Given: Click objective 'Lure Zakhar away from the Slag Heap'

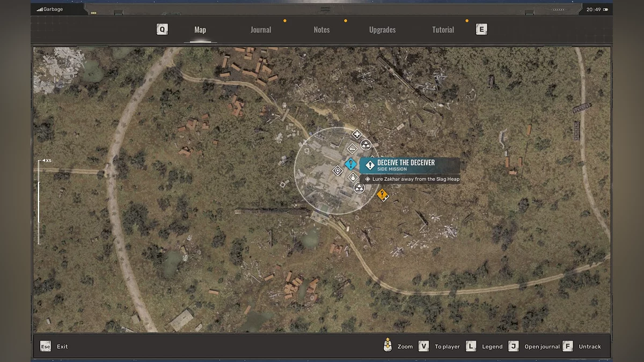Looking at the screenshot, I should 416,179.
